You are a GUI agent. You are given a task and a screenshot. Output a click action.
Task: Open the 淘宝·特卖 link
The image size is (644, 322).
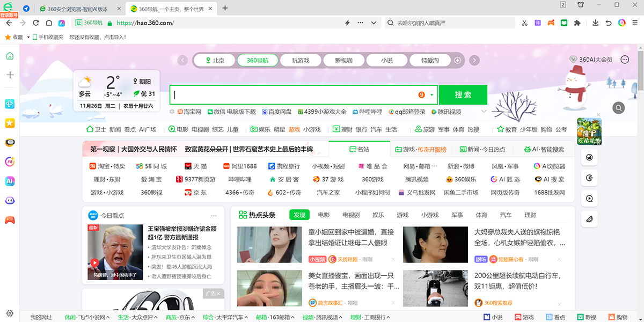point(107,166)
